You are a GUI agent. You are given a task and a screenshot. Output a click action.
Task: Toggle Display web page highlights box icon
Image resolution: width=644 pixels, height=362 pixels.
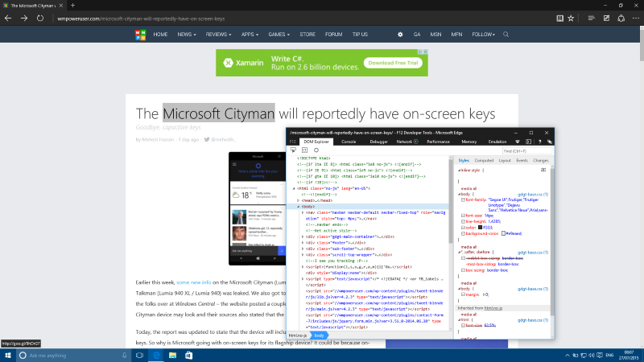click(305, 150)
